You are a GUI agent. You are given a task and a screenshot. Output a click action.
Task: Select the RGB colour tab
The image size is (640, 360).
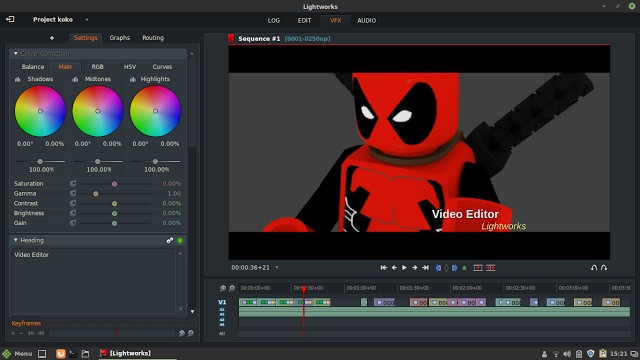point(97,67)
